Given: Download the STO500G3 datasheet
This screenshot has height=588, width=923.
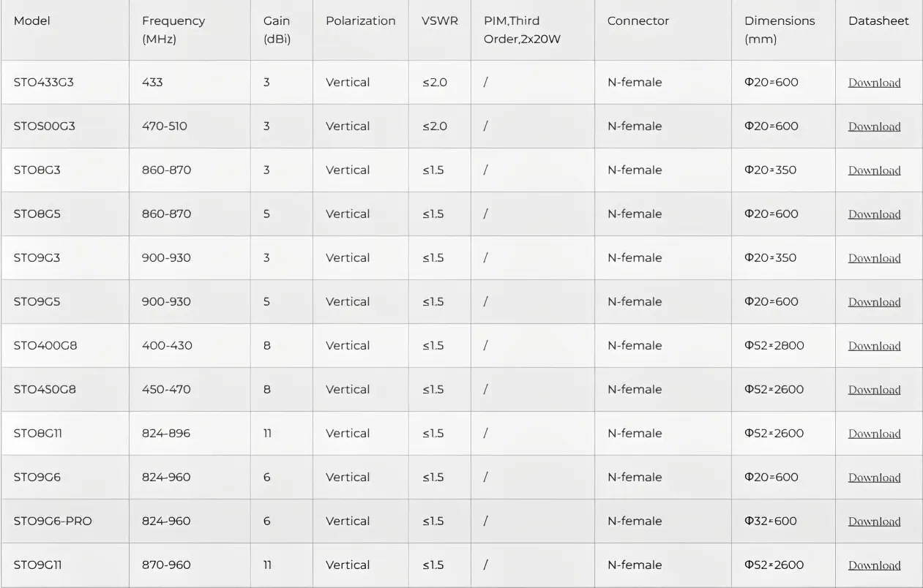Looking at the screenshot, I should tap(874, 127).
